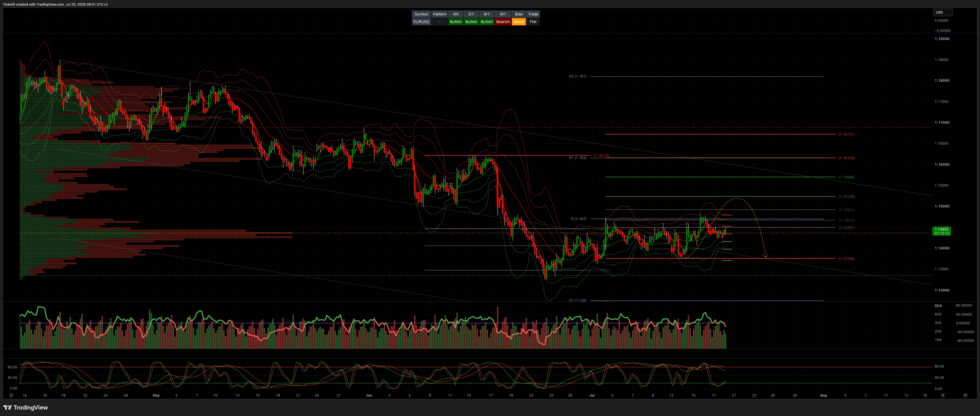Click the (1.15239) green level label
This screenshot has width=980, height=416.
847,196
